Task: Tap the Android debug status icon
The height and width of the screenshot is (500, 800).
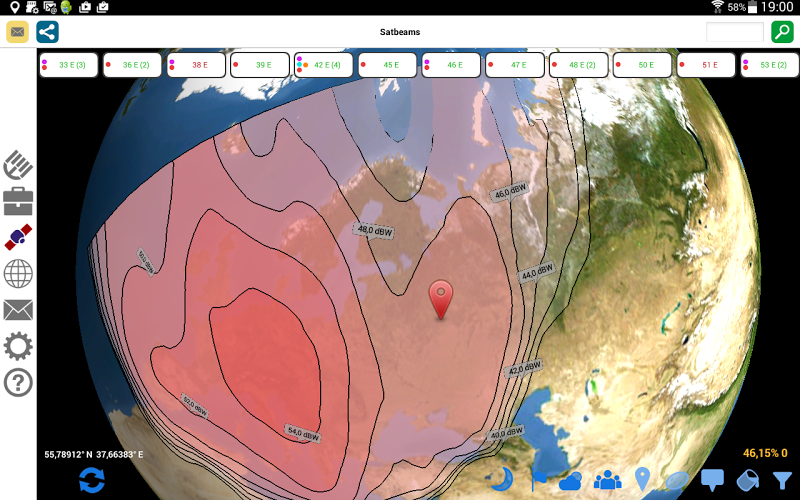Action: pyautogui.click(x=66, y=7)
